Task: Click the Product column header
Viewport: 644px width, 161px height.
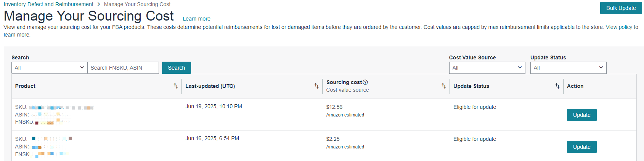Action: pyautogui.click(x=25, y=86)
